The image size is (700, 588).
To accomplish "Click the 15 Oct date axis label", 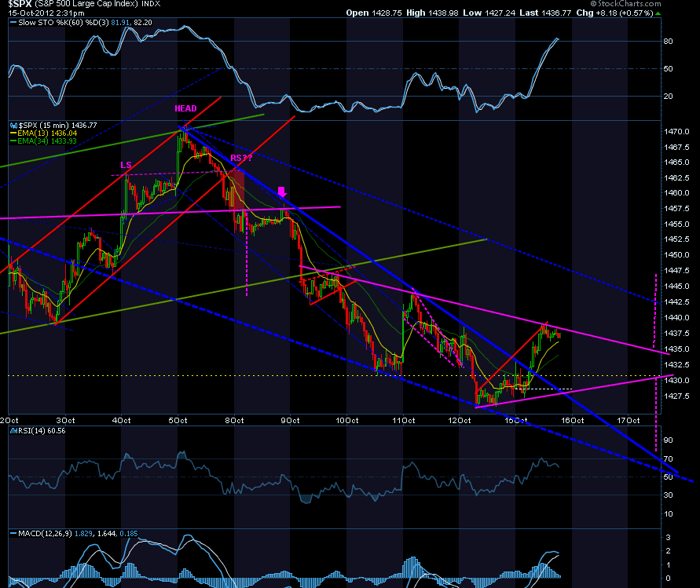I will point(516,421).
